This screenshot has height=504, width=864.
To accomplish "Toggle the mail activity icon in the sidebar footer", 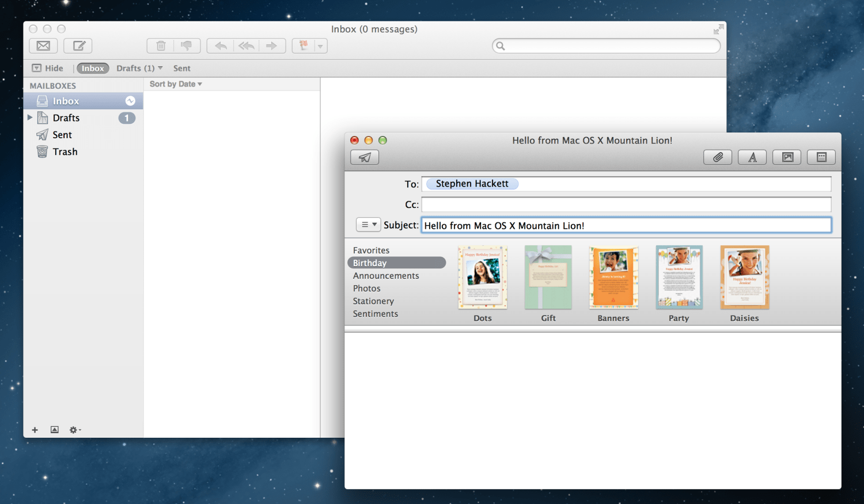I will 55,430.
